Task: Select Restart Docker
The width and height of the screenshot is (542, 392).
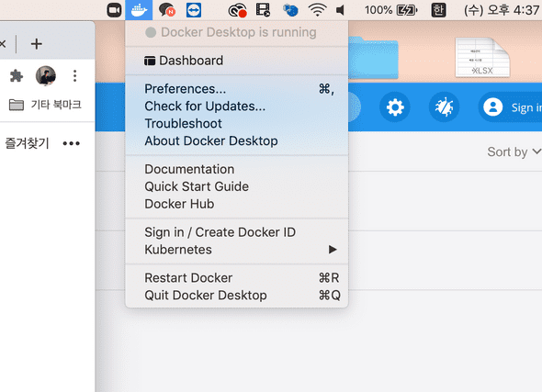Action: click(x=236, y=277)
